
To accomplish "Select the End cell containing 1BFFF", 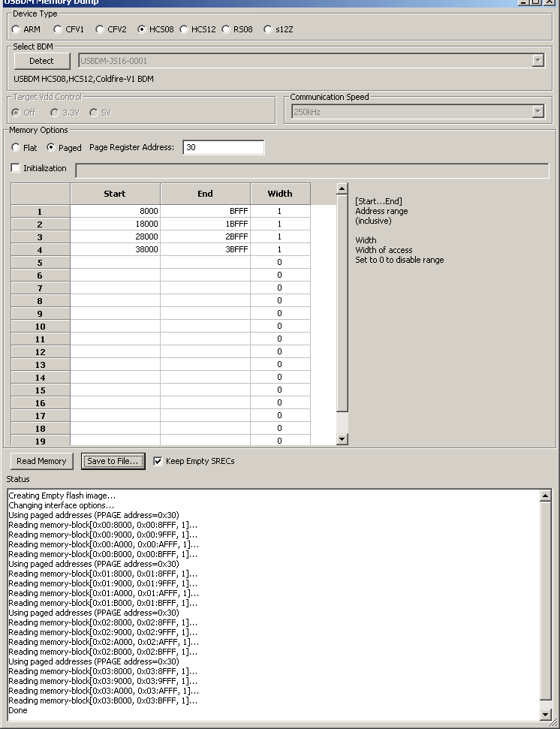I will coord(206,224).
